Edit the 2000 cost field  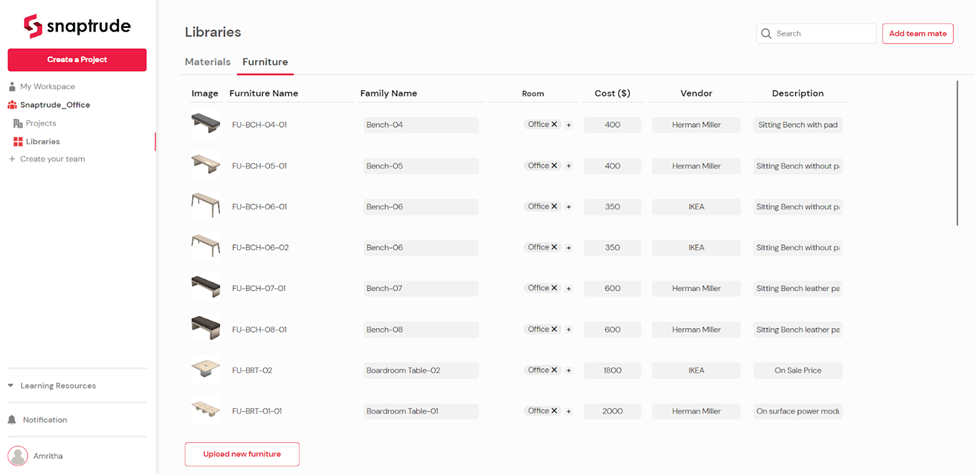click(x=612, y=412)
